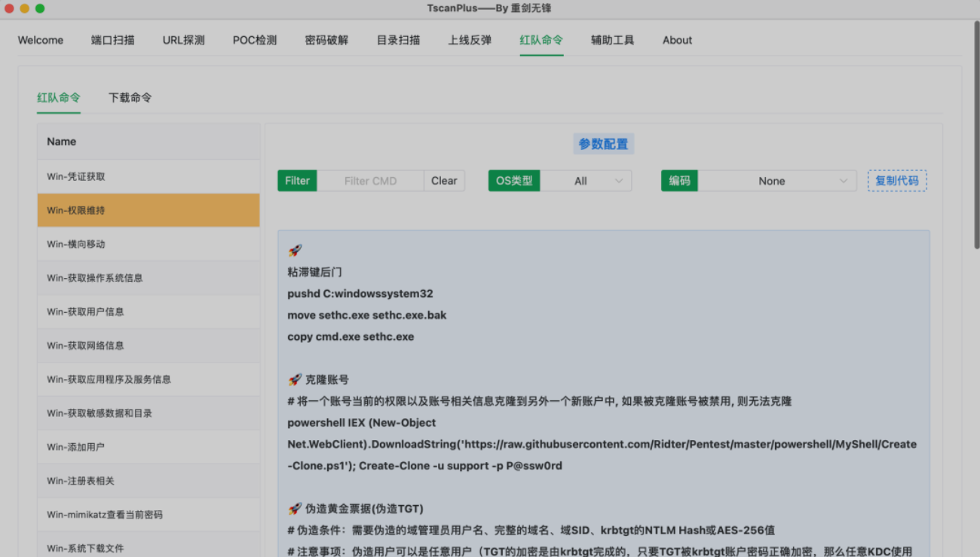Select Win-mimikatz查看当前密码 row
The width and height of the screenshot is (980, 557).
149,515
